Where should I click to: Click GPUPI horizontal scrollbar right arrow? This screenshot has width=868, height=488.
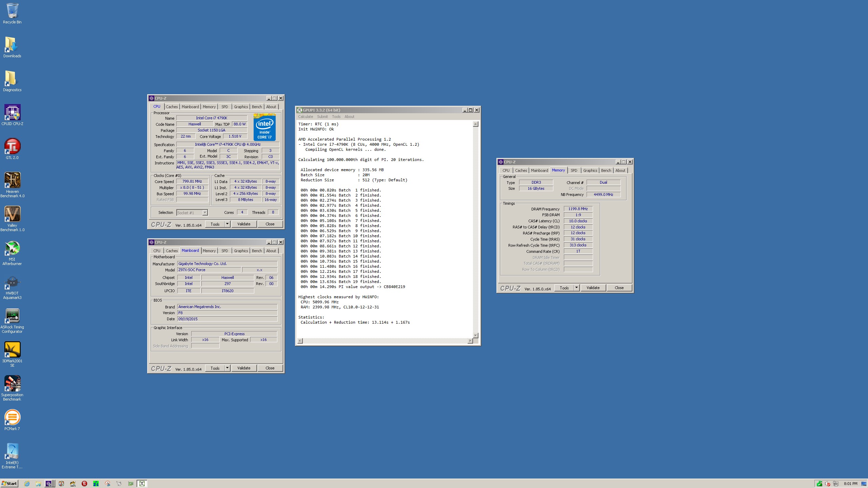(470, 341)
